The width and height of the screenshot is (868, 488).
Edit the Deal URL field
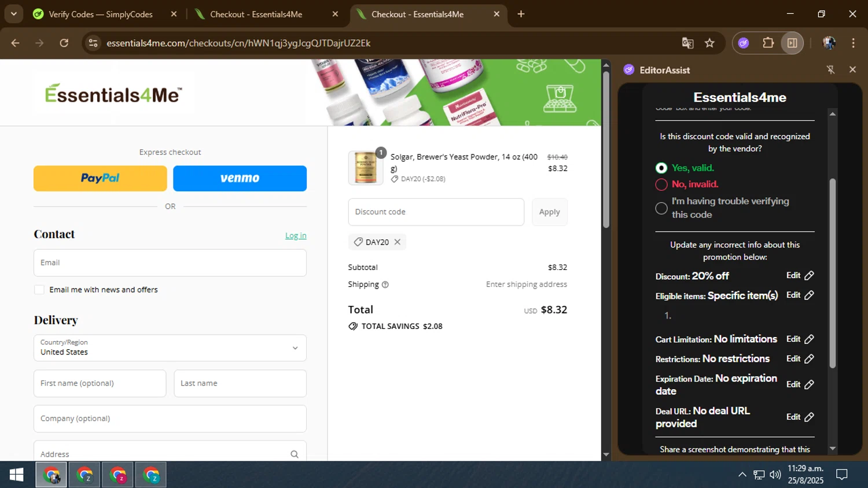pyautogui.click(x=800, y=417)
